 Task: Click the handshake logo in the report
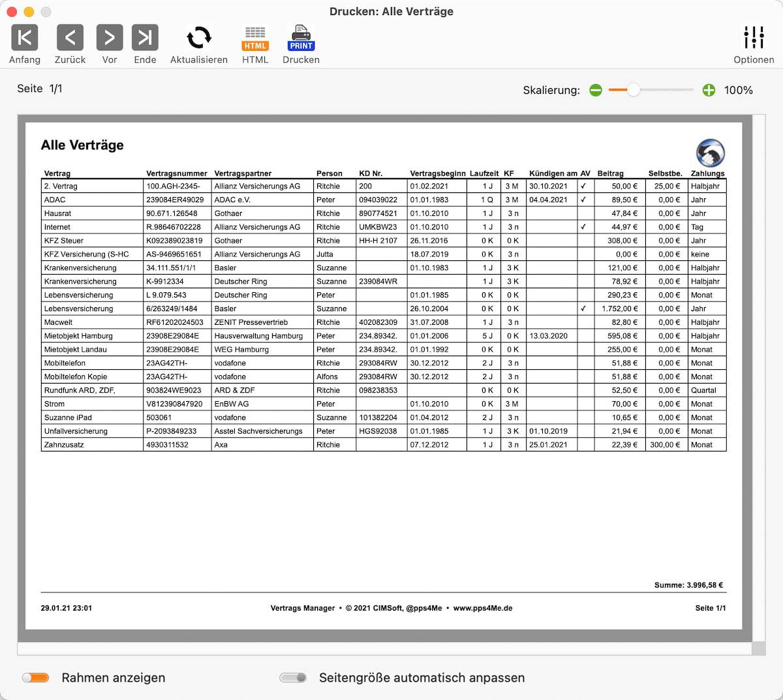tap(711, 153)
